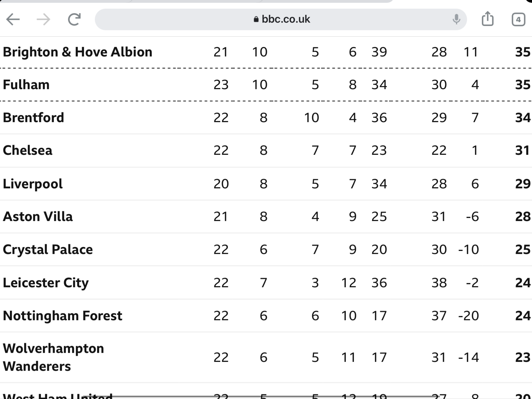Focus the bbc.co.uk address bar

click(281, 19)
